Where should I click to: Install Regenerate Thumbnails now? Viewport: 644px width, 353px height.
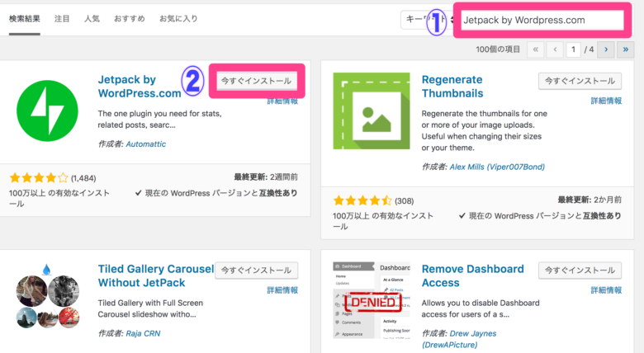tap(580, 81)
